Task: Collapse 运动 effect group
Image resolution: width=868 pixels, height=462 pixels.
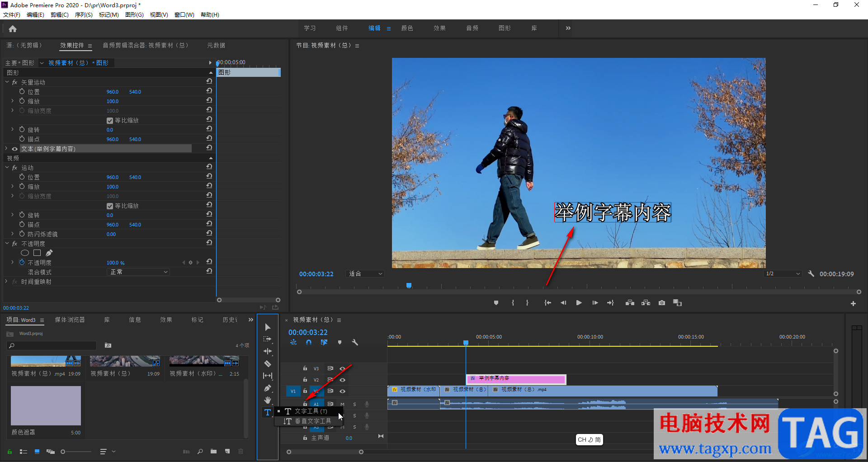Action: pyautogui.click(x=7, y=168)
